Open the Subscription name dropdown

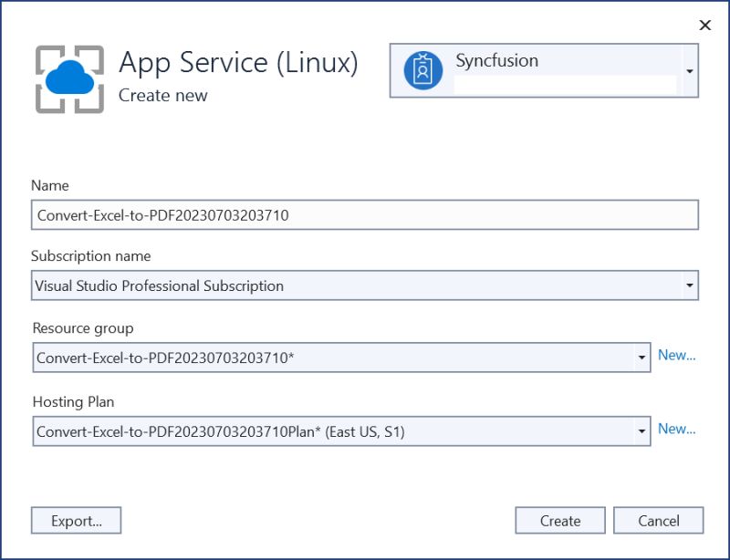pos(690,285)
